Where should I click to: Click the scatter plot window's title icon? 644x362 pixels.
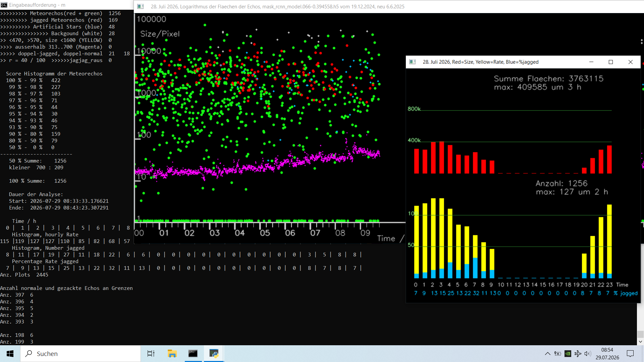coord(141,6)
